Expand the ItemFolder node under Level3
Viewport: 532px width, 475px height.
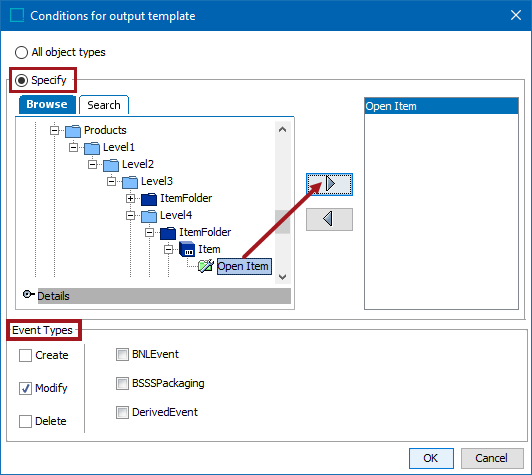point(130,198)
